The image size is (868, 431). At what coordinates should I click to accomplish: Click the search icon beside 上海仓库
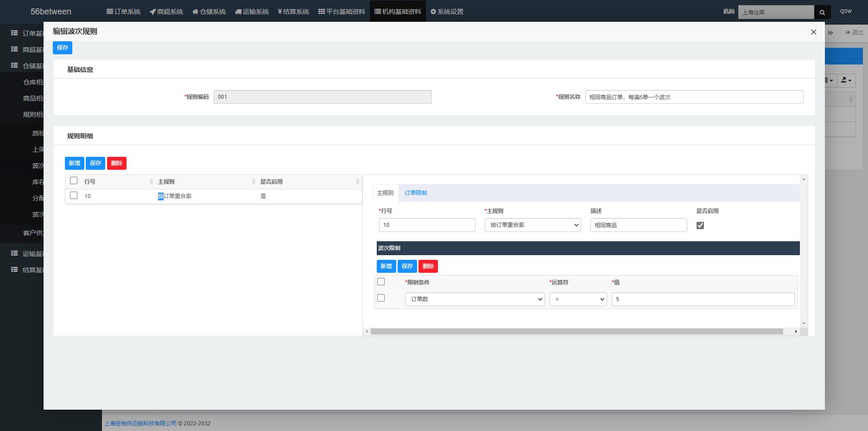(x=822, y=13)
